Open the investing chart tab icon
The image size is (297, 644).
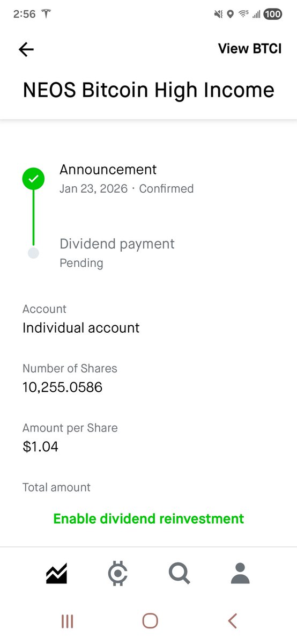click(56, 574)
